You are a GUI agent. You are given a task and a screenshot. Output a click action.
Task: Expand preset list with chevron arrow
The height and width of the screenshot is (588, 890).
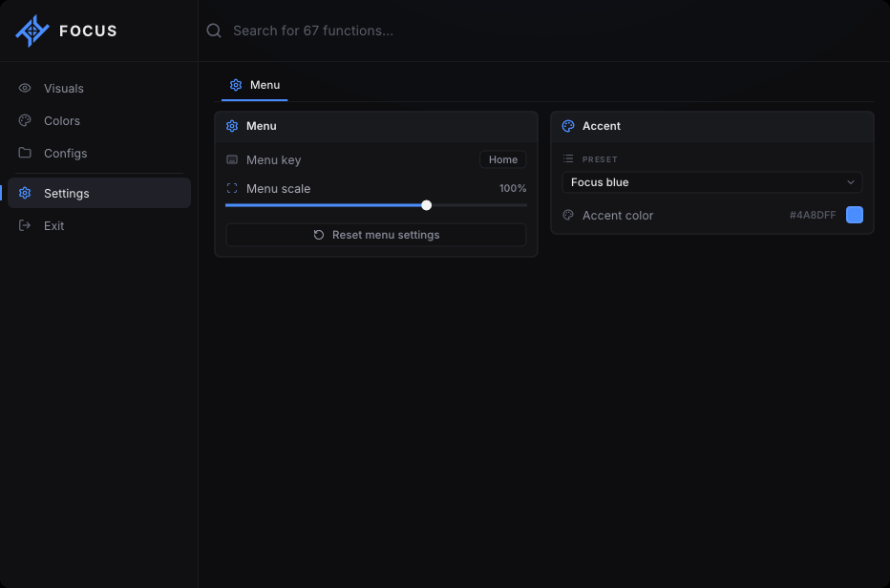[851, 182]
